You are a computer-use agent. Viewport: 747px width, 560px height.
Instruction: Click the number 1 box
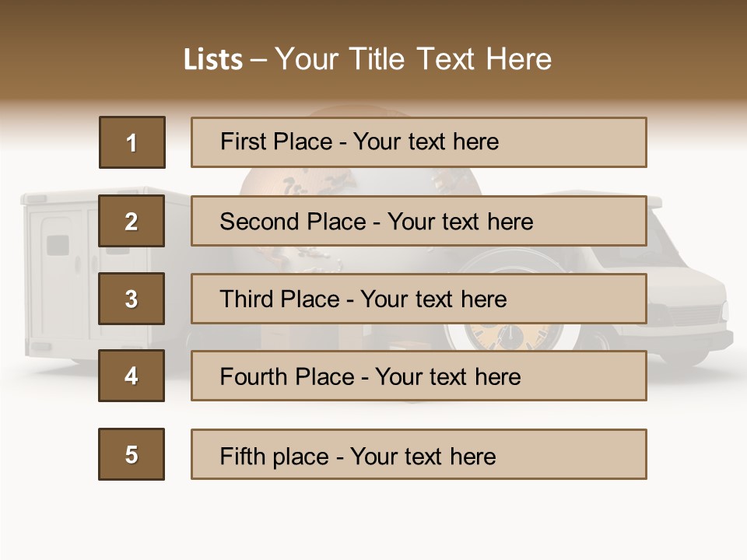click(x=132, y=142)
